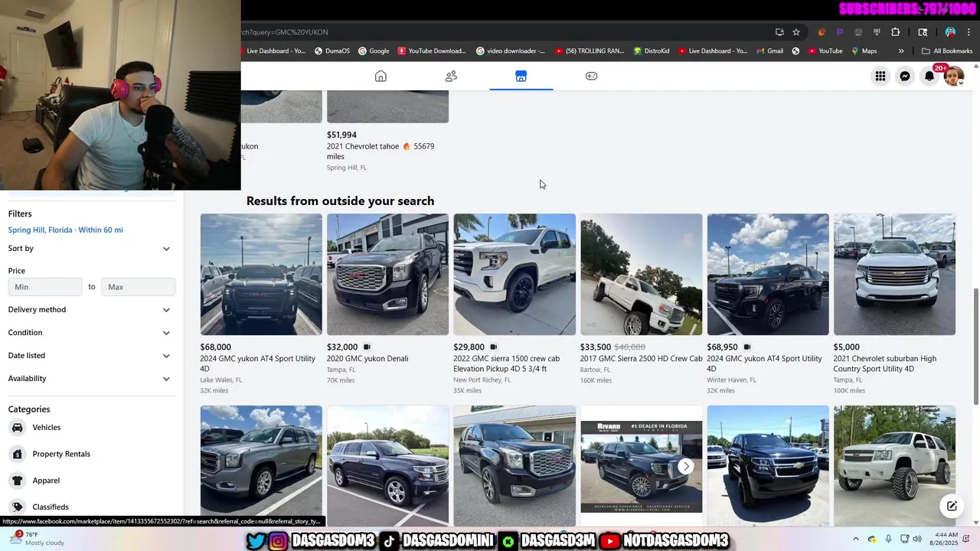Click the 2017 GMC Sierra 2500 HD title
This screenshot has height=551, width=980.
coord(641,359)
